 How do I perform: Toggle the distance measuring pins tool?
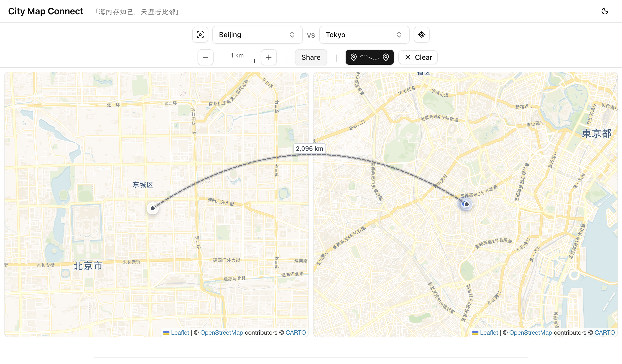coord(369,57)
